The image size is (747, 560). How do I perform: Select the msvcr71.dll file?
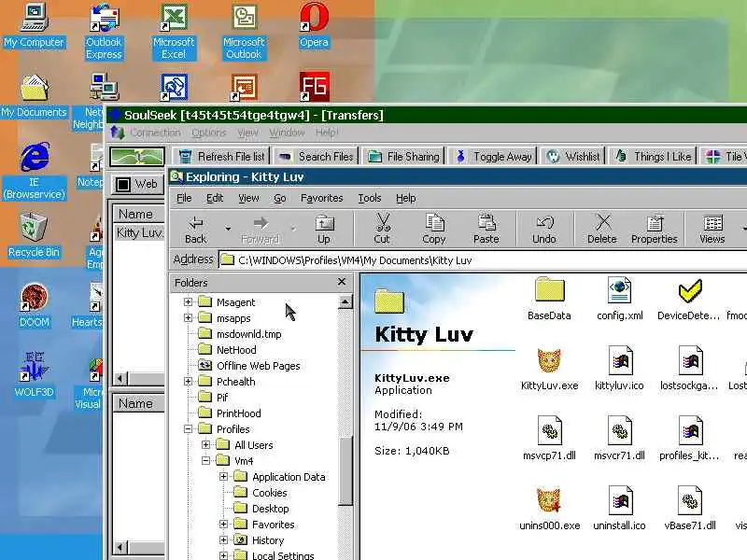(x=619, y=439)
